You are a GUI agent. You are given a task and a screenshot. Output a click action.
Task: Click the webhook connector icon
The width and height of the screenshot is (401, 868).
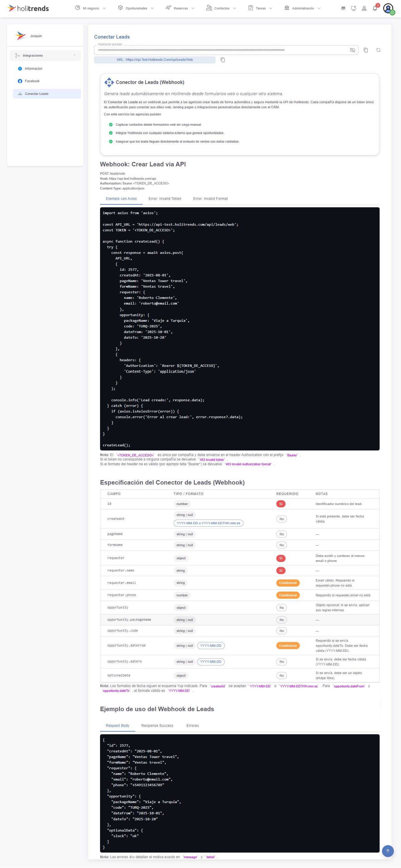109,82
